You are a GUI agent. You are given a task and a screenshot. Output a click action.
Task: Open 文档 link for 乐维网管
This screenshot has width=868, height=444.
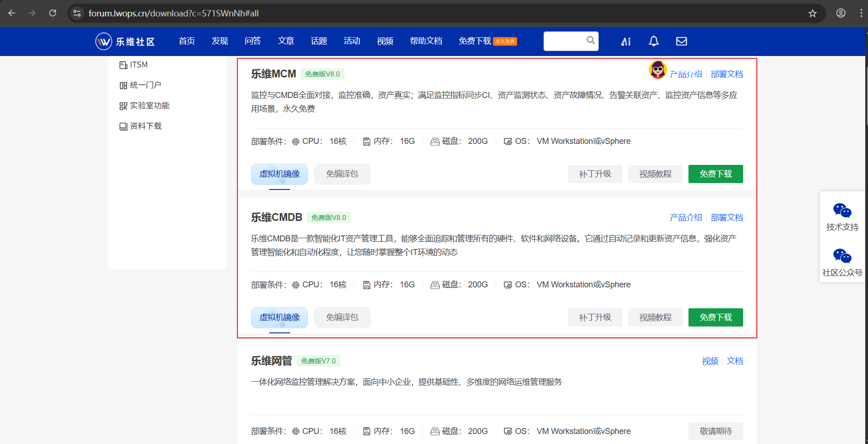coord(734,361)
